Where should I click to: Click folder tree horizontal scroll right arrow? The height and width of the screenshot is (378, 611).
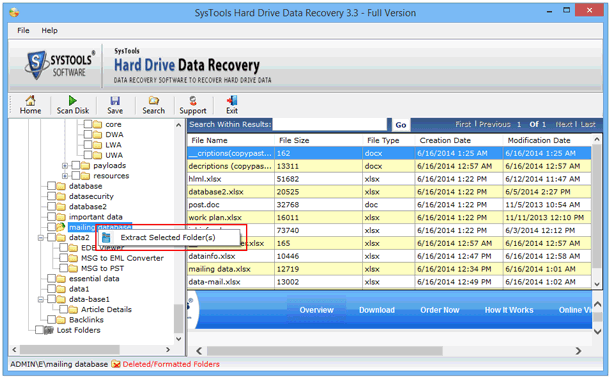168,350
